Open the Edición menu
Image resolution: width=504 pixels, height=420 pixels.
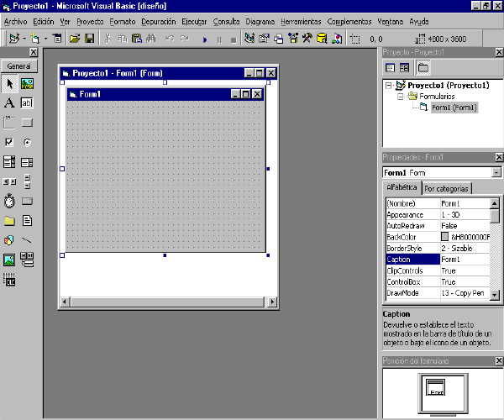(x=44, y=22)
